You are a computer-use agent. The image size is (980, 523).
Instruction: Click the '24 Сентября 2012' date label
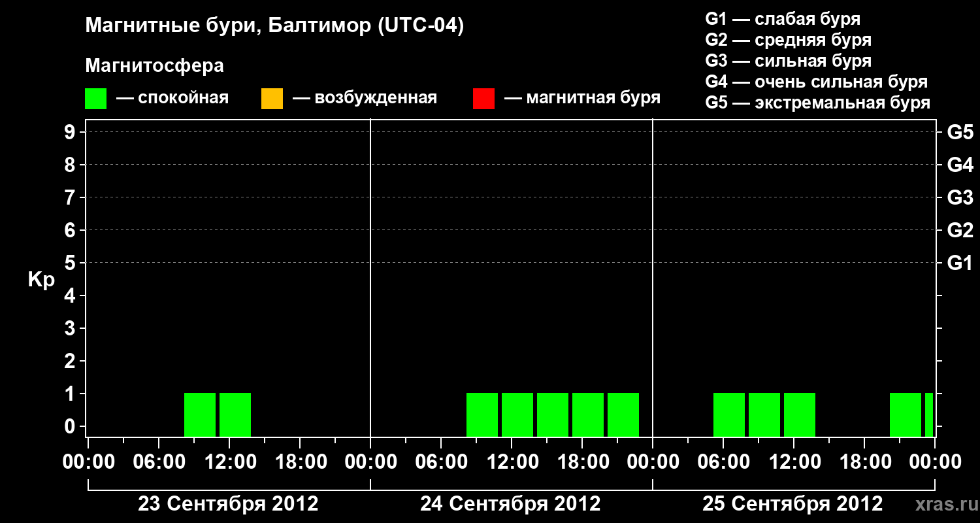point(510,504)
